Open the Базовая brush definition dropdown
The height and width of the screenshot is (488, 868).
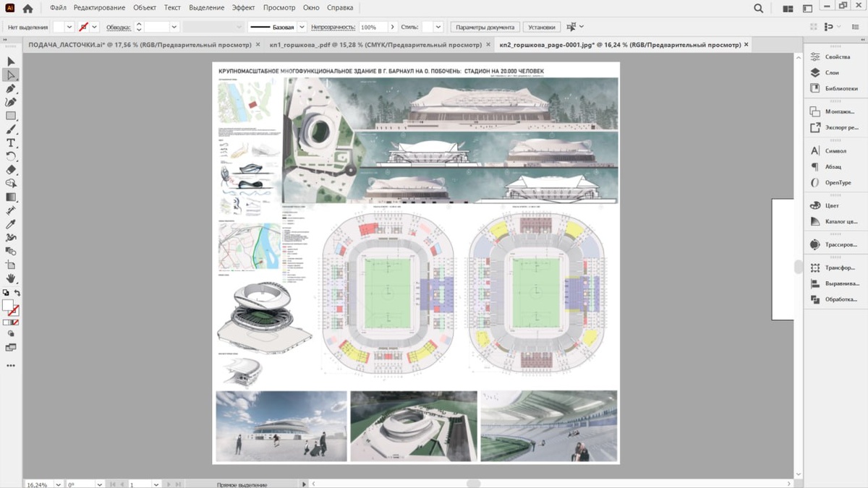[302, 27]
